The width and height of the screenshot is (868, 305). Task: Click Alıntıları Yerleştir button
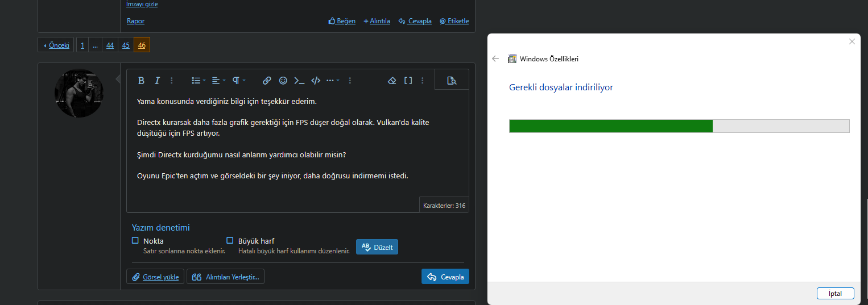(225, 277)
